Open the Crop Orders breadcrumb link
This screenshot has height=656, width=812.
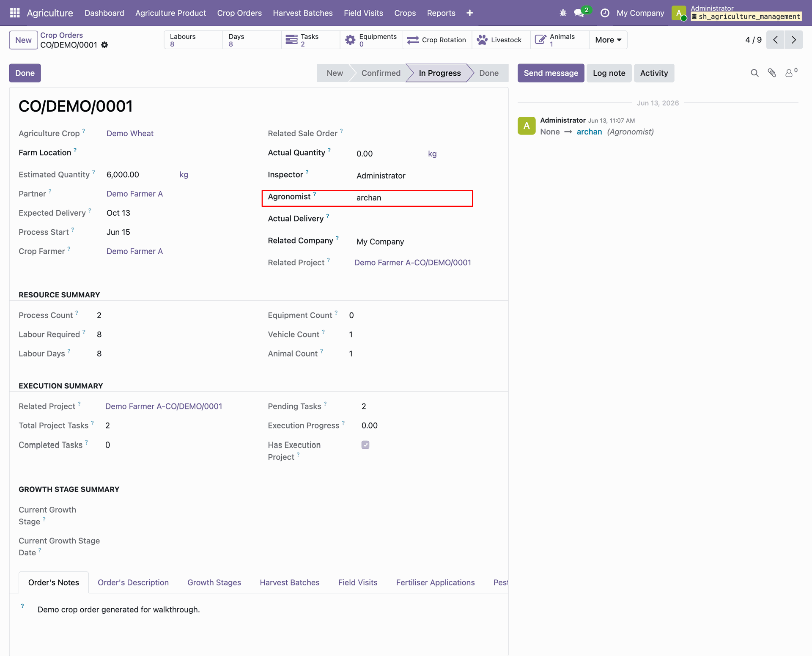coord(61,35)
